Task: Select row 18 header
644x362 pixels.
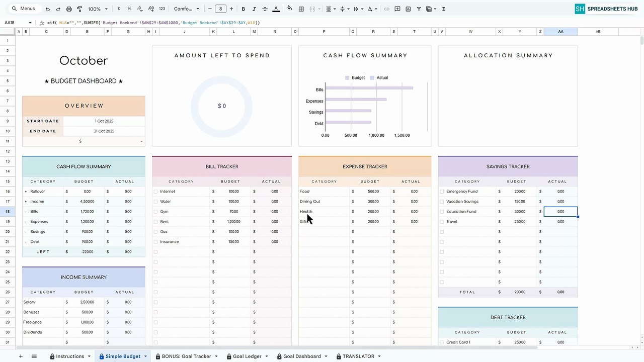Action: tap(8, 212)
